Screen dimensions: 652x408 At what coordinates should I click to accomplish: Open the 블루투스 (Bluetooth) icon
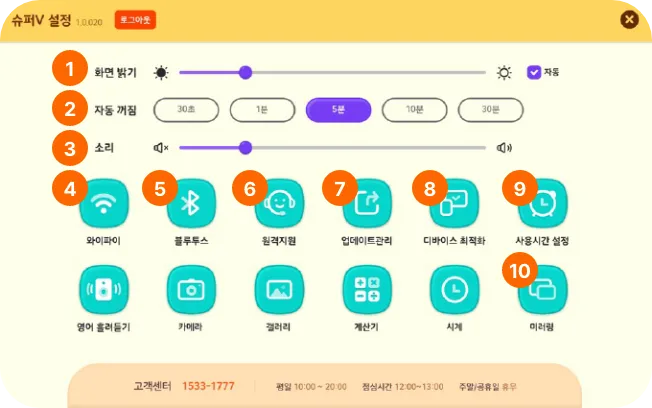[x=191, y=204]
